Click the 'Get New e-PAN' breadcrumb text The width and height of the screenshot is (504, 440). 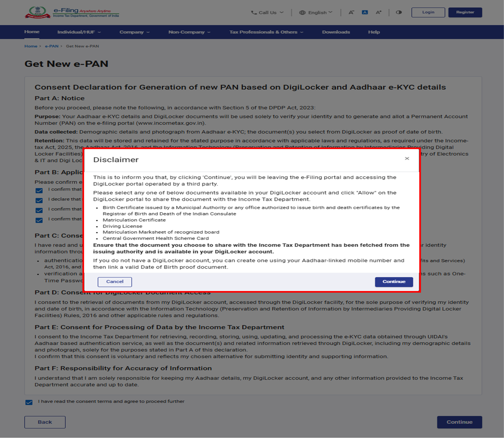tap(82, 46)
